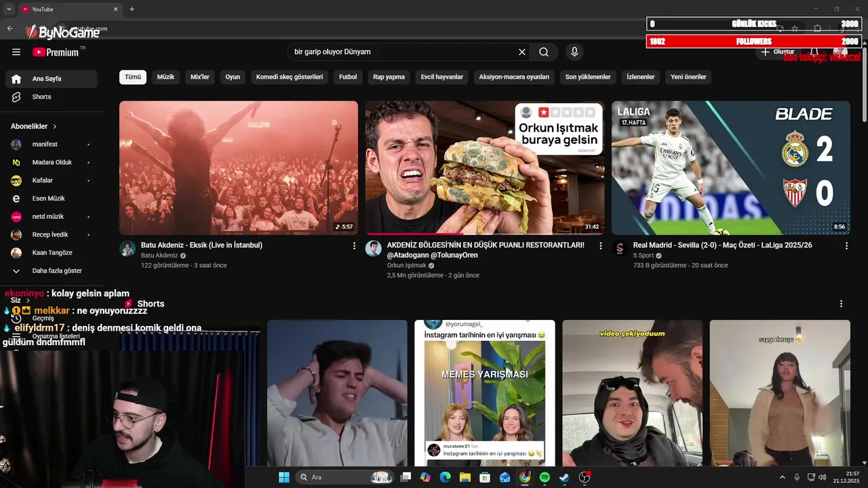Open Kafalar channel subscription

52,180
